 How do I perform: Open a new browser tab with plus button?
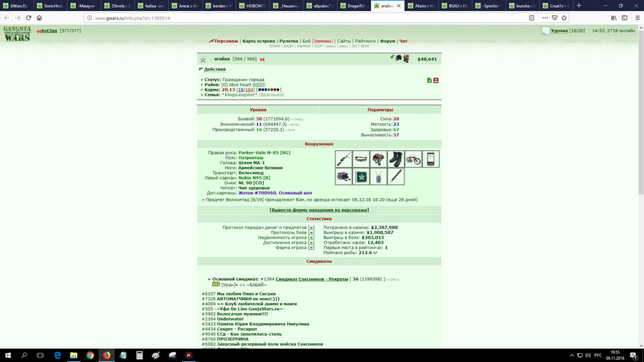click(579, 6)
